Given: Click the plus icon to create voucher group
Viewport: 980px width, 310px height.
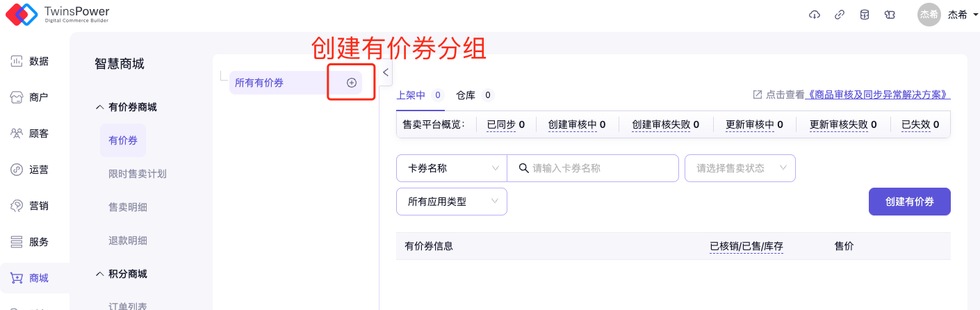Looking at the screenshot, I should (352, 83).
